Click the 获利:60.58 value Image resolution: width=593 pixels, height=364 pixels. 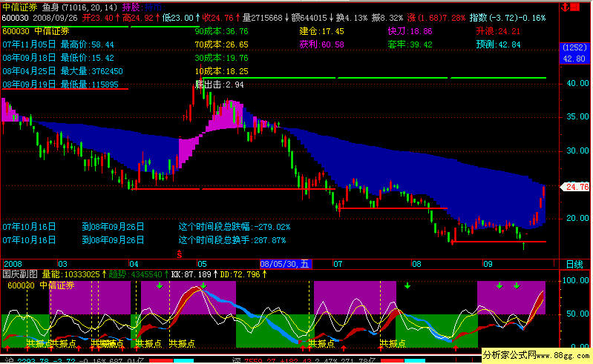[322, 44]
